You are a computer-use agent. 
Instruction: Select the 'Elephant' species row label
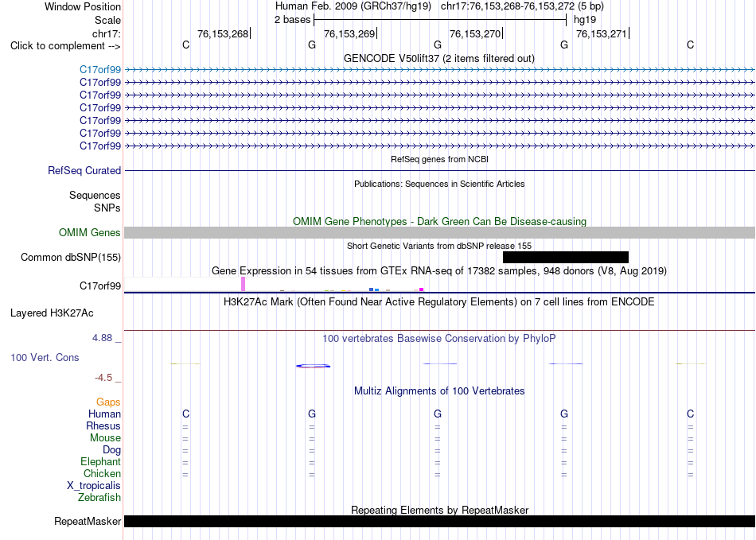coord(101,461)
